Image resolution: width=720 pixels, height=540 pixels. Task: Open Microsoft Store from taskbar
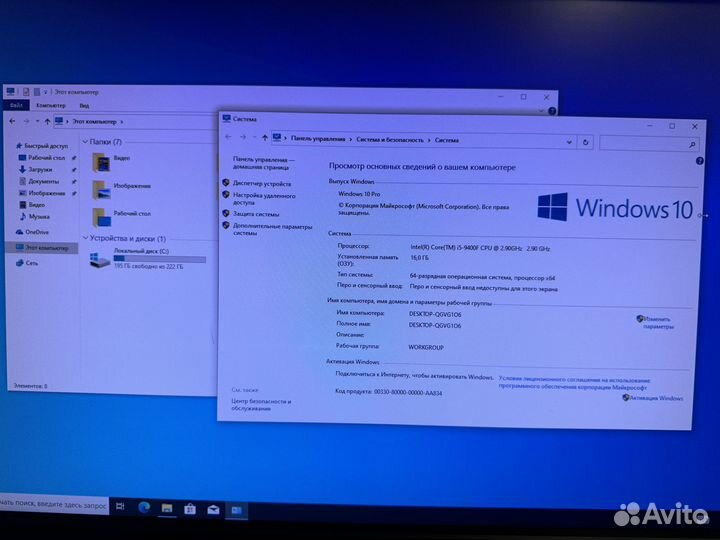click(190, 509)
